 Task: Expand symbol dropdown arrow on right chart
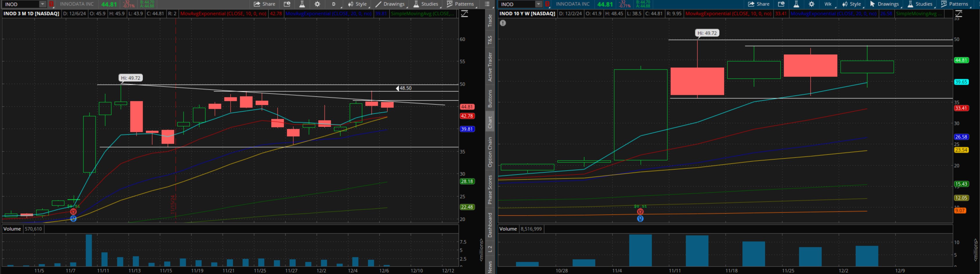click(x=538, y=4)
